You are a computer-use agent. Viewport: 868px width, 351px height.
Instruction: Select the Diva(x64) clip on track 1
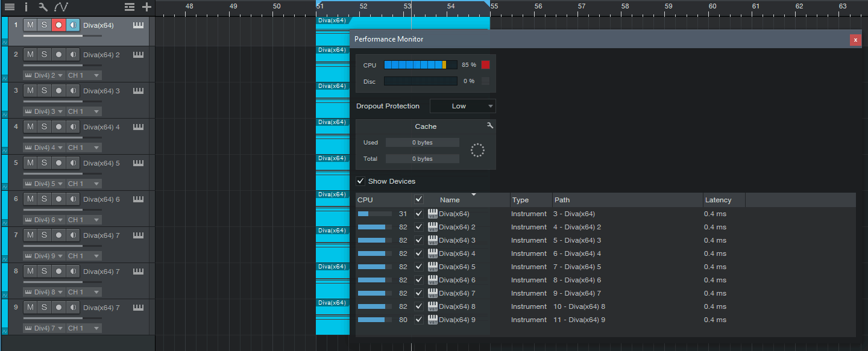pos(403,23)
